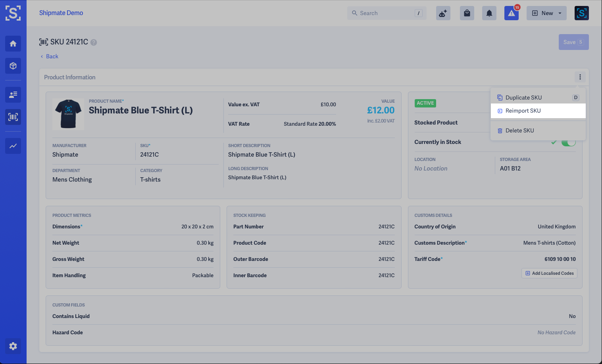Image resolution: width=602 pixels, height=364 pixels.
Task: Click the Save button
Action: tap(574, 42)
